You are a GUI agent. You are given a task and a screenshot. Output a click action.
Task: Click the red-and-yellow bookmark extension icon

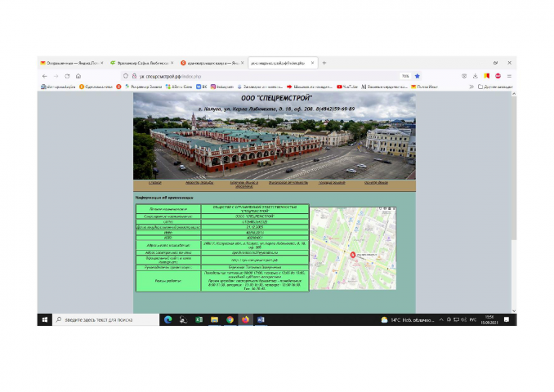(486, 76)
